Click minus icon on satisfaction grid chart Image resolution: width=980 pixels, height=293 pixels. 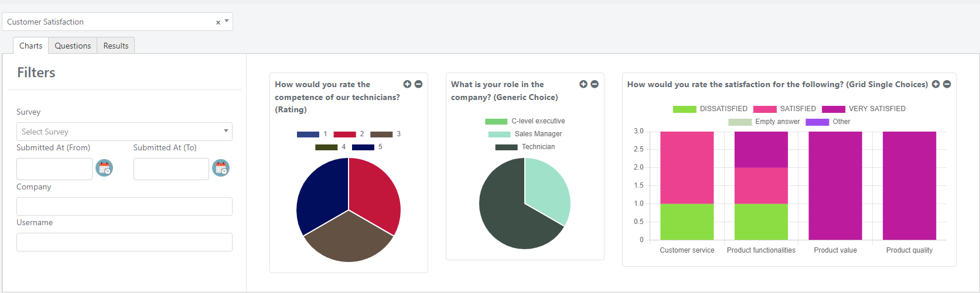(x=947, y=84)
